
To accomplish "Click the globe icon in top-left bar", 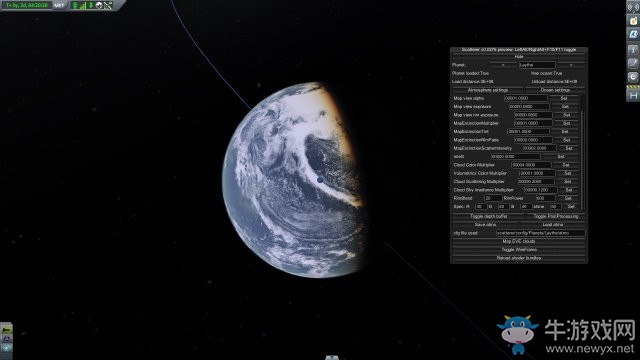I will pos(99,5).
